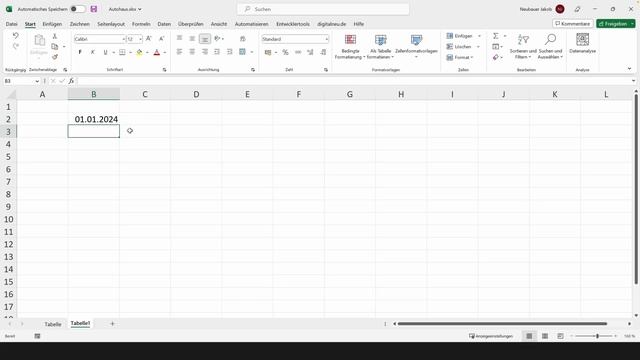
Task: Select cell B2 containing 01.01.2024
Action: tap(94, 119)
